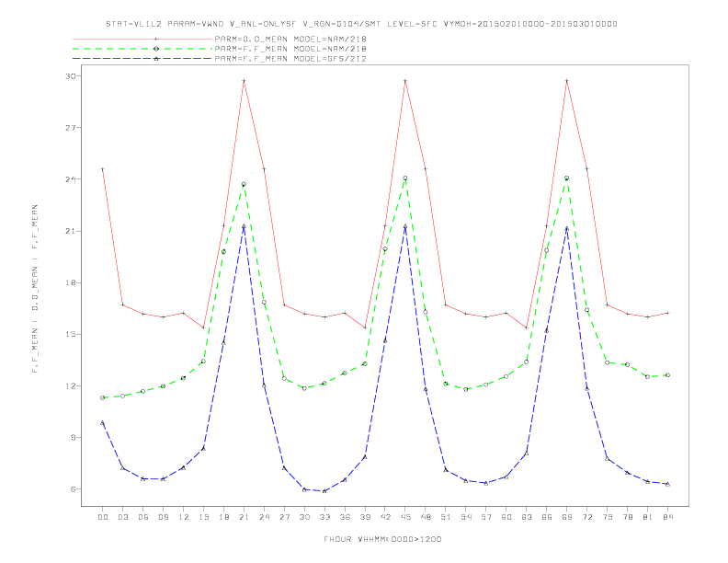Viewport: 728px width, 563px height.
Task: Click x-axis tick label 36
Action: click(345, 517)
